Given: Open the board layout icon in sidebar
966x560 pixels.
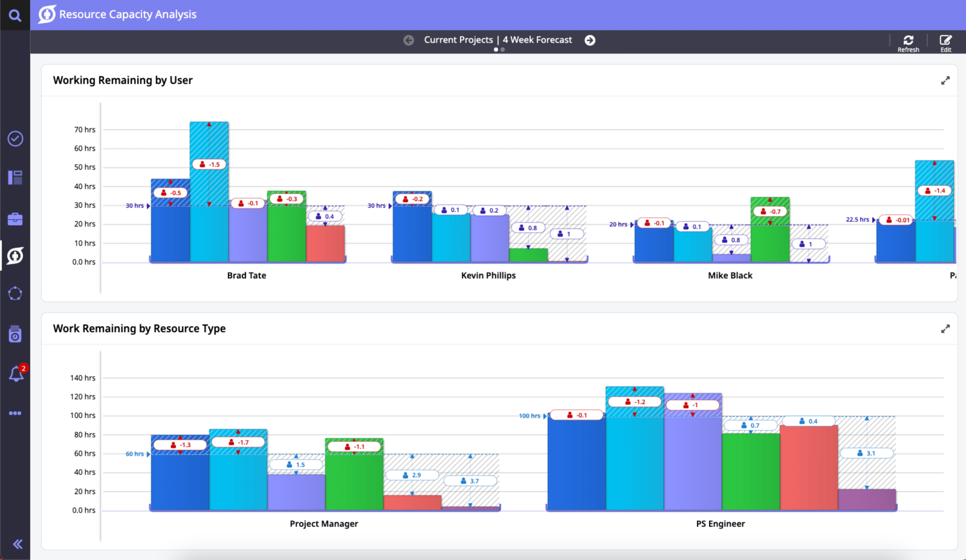Looking at the screenshot, I should (x=15, y=178).
